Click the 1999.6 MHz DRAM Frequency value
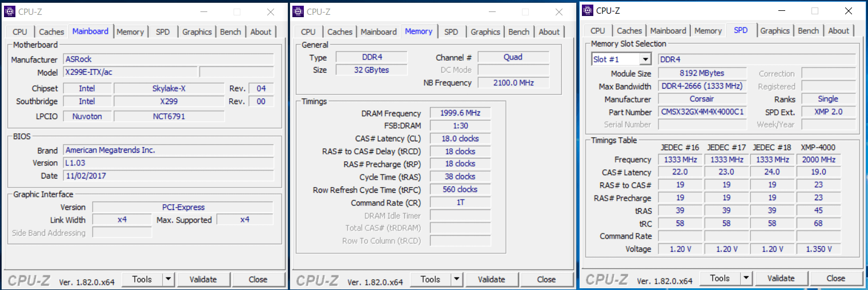 460,113
